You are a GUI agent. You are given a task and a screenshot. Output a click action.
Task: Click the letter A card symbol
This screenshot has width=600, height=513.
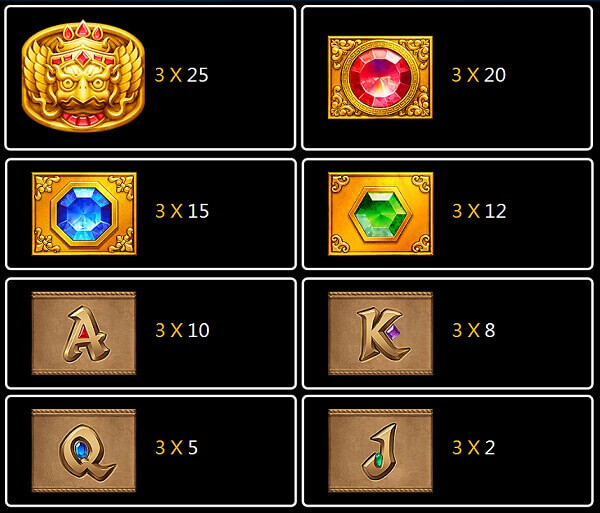click(x=84, y=333)
